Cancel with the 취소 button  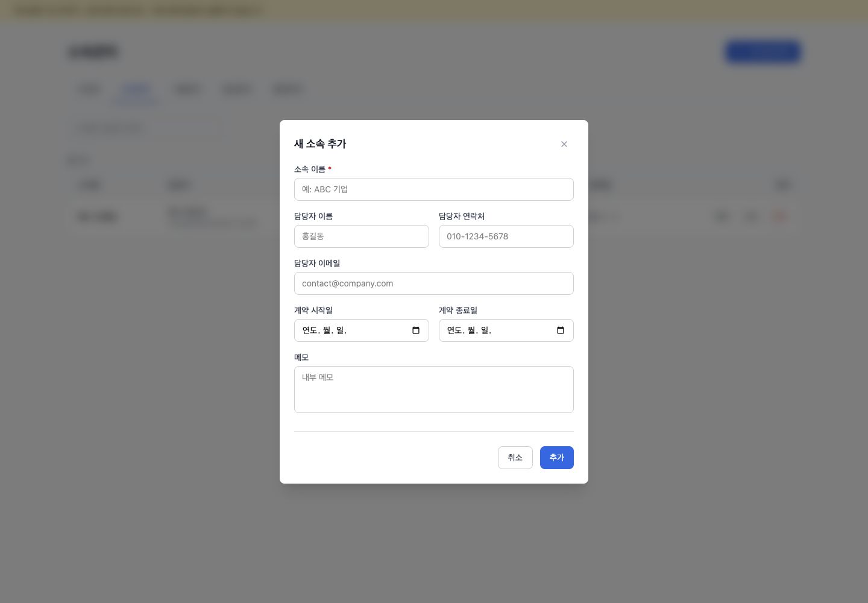[515, 458]
